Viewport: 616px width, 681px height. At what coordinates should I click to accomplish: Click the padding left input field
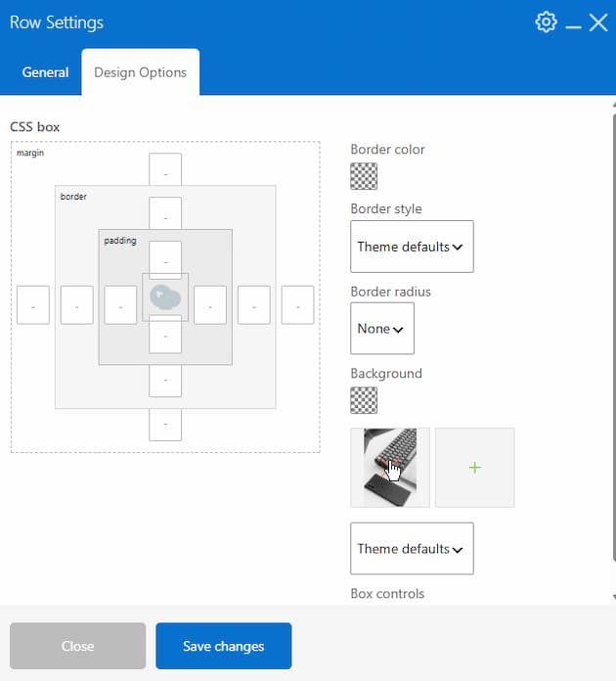pos(120,305)
